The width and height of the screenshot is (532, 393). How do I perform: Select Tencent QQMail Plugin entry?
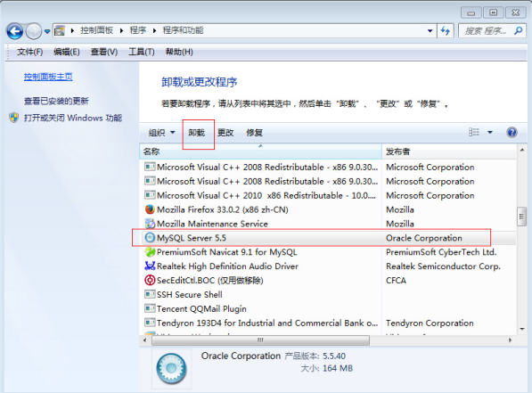[201, 309]
